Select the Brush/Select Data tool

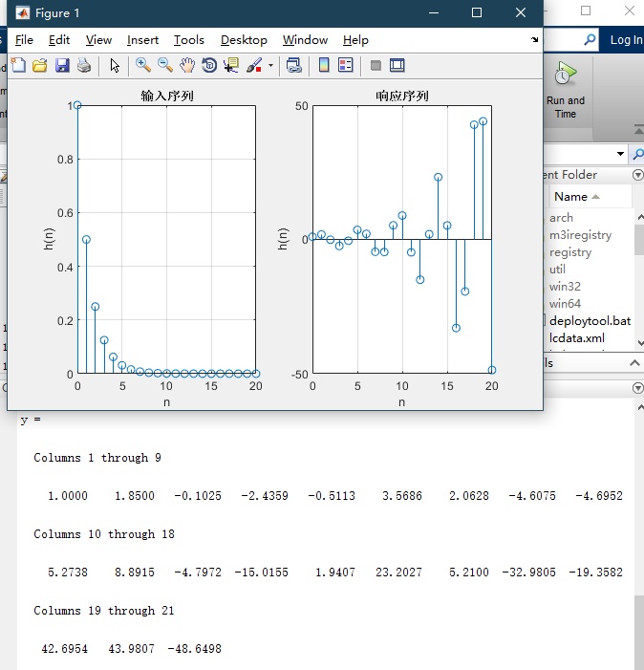click(x=254, y=65)
